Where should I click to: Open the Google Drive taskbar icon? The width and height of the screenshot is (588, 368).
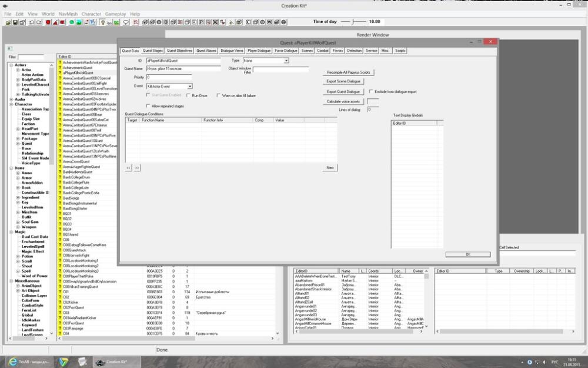point(64,362)
